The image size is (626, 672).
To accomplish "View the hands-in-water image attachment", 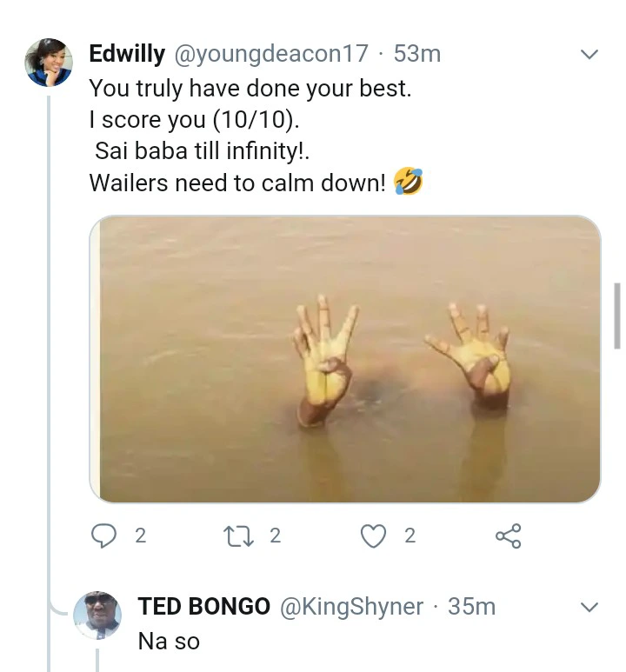I will coord(345,359).
